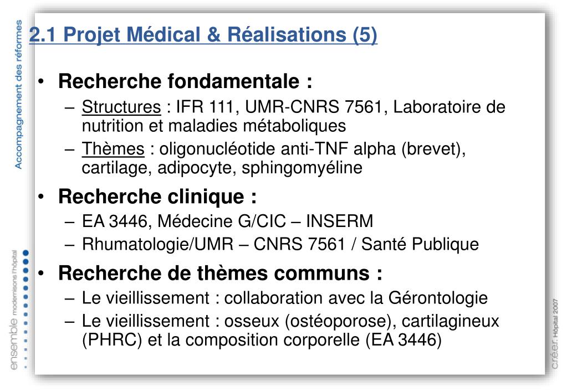Screen dimensions: 567x392
Task: Click the 'Accompagnement des réformes' vertical text
Action: (18, 94)
